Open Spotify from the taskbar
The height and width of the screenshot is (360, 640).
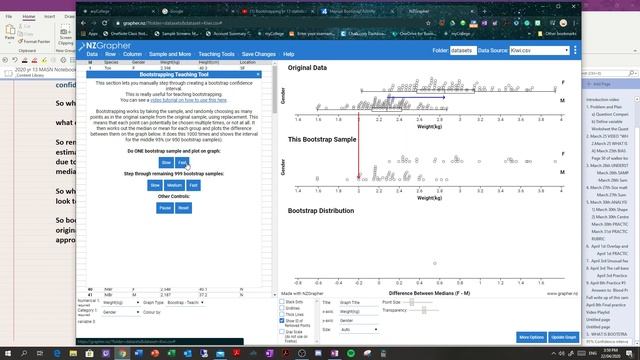[351, 353]
